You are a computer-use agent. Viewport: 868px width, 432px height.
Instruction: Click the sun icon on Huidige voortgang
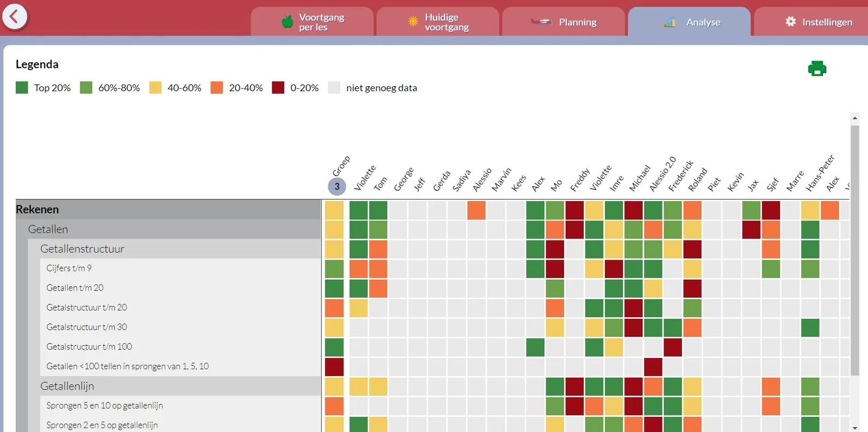pyautogui.click(x=413, y=22)
